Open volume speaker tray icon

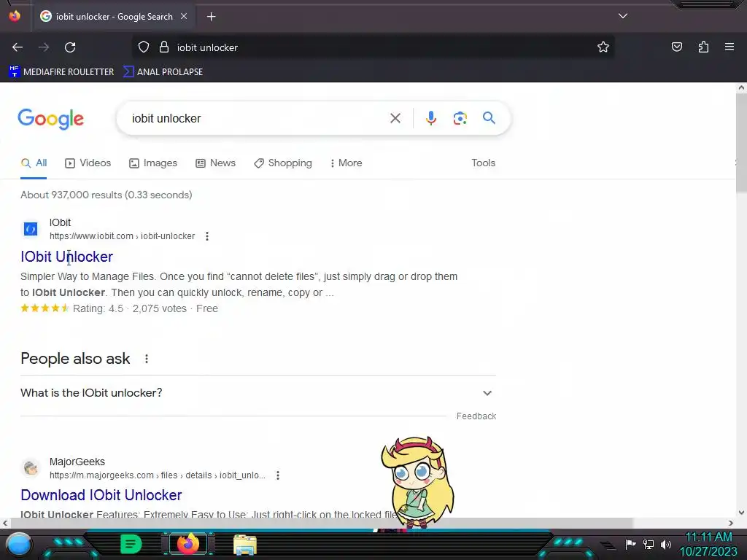click(x=665, y=544)
